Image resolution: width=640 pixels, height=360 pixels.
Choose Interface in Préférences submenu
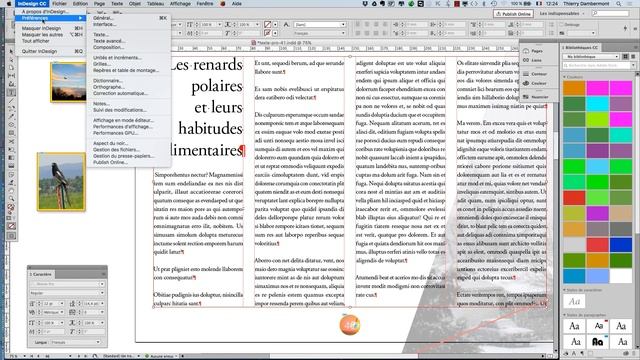(x=104, y=24)
